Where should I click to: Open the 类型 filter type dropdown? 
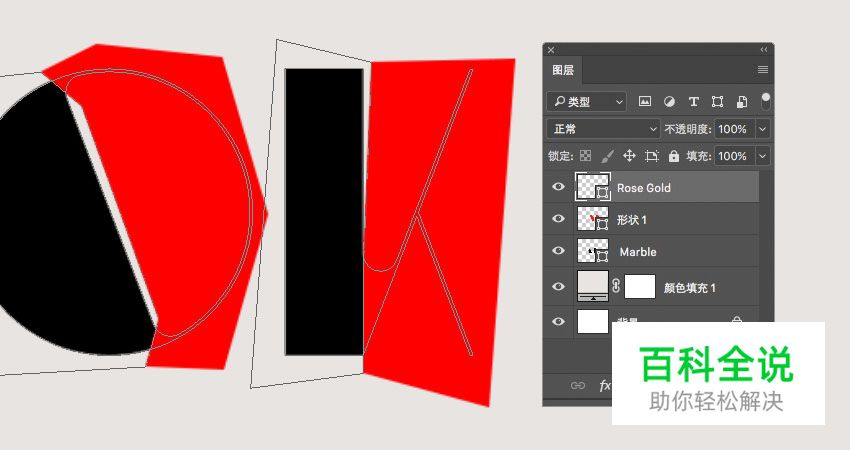pyautogui.click(x=587, y=102)
